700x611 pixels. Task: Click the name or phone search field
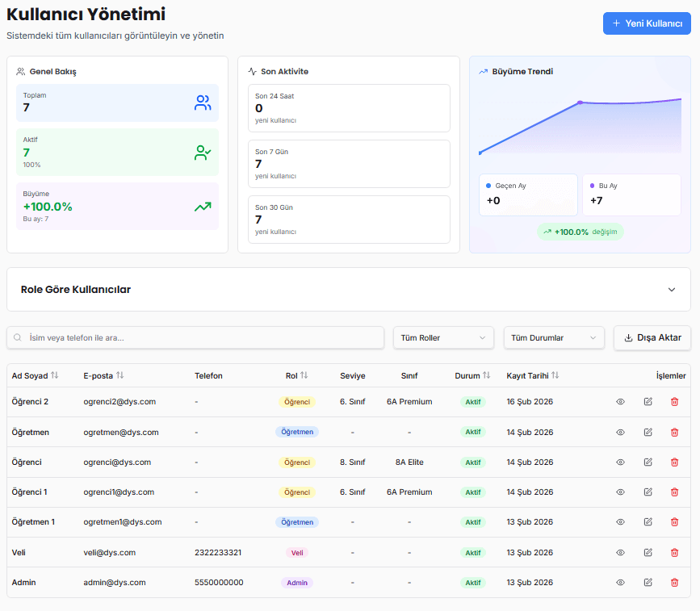tap(195, 337)
